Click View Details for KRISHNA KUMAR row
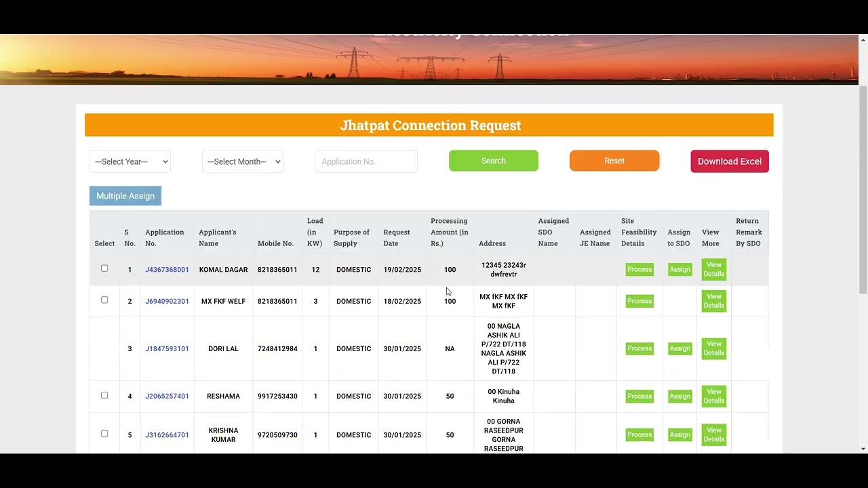The height and width of the screenshot is (488, 868). coord(714,434)
